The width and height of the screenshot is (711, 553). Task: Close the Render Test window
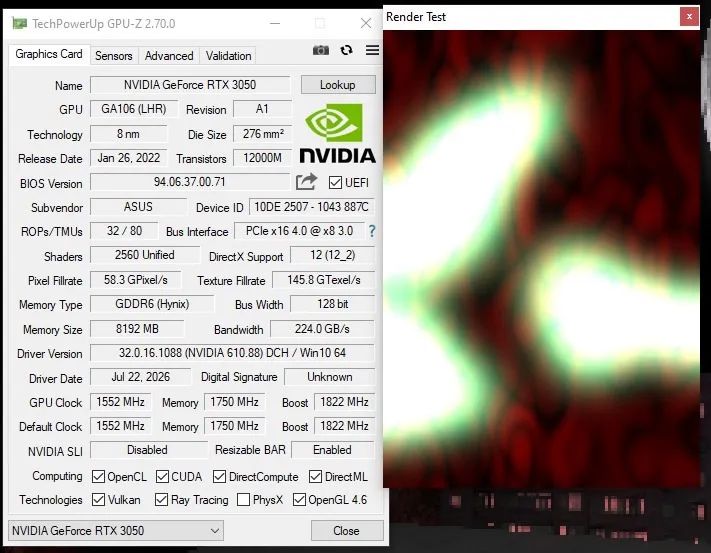click(x=689, y=17)
